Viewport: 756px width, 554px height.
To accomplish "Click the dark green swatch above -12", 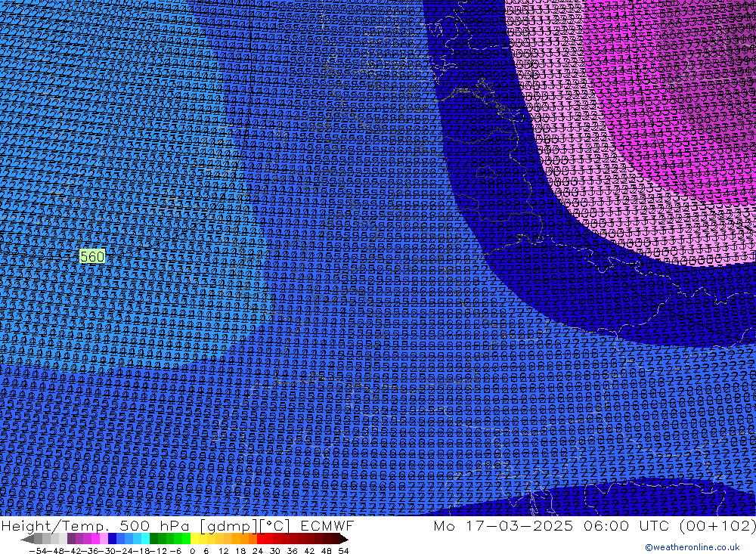I will pos(153,539).
